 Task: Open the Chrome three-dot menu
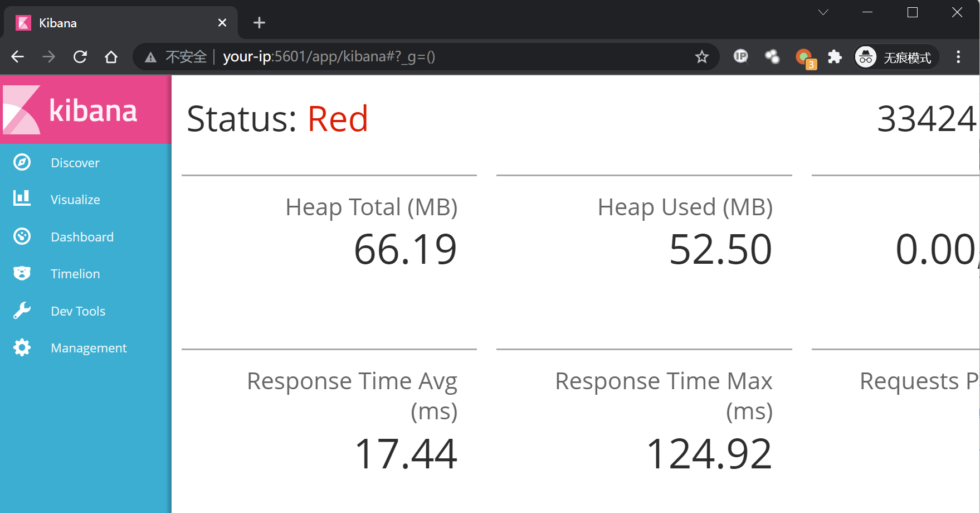[958, 56]
